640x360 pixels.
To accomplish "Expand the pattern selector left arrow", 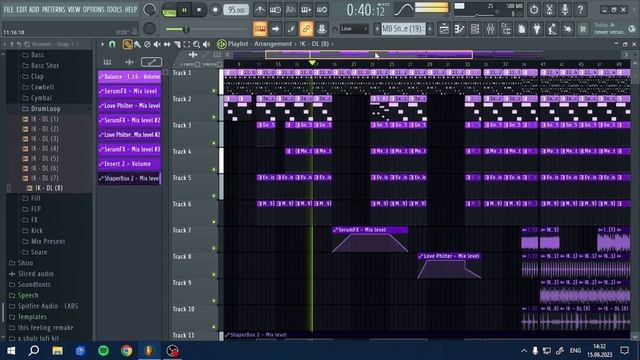I will 377,29.
